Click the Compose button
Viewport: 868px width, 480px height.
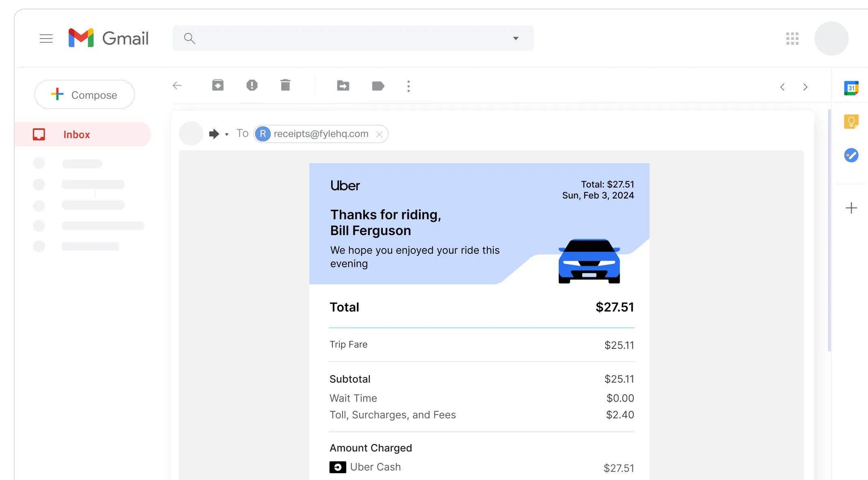point(84,94)
